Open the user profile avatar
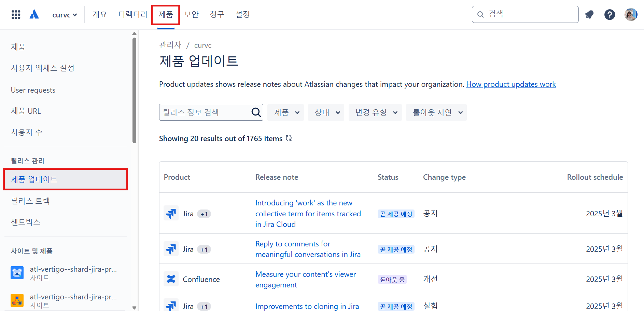 [631, 15]
